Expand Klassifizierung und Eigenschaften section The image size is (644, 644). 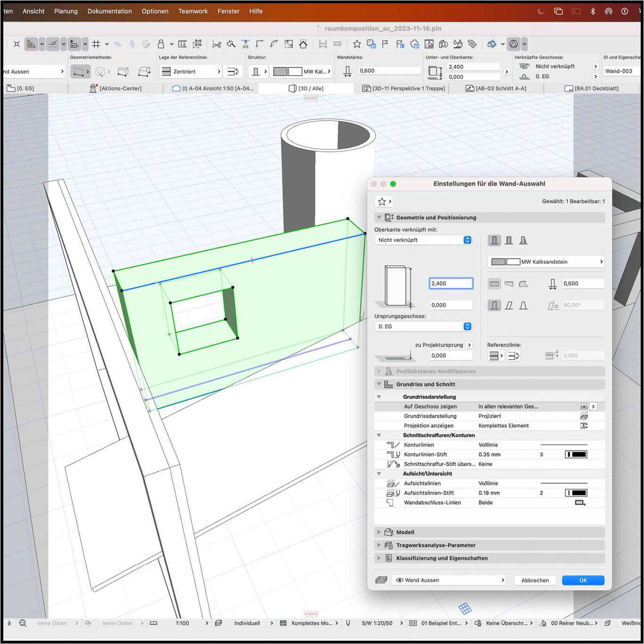(x=379, y=558)
